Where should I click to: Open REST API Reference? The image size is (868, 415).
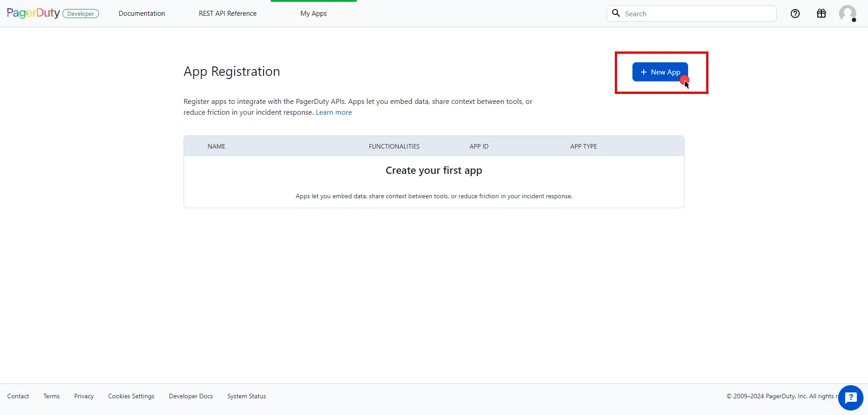(227, 14)
